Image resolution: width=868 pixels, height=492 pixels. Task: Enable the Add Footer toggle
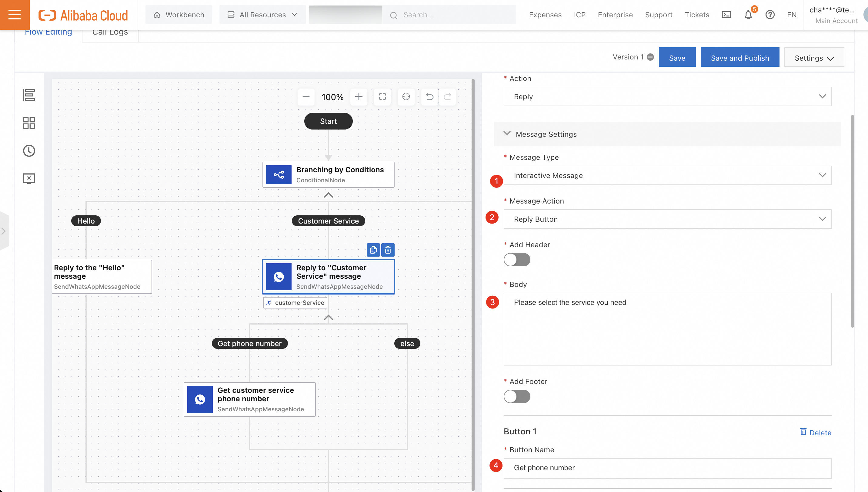coord(517,397)
